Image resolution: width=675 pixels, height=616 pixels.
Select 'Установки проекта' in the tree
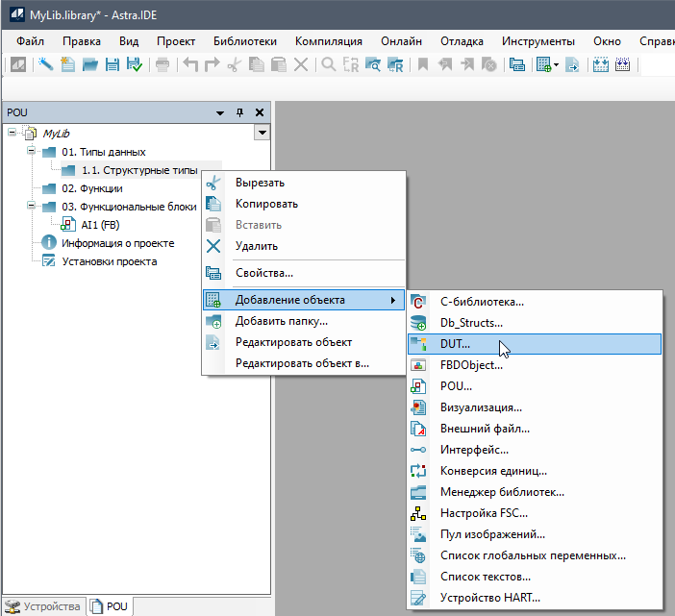coord(109,261)
